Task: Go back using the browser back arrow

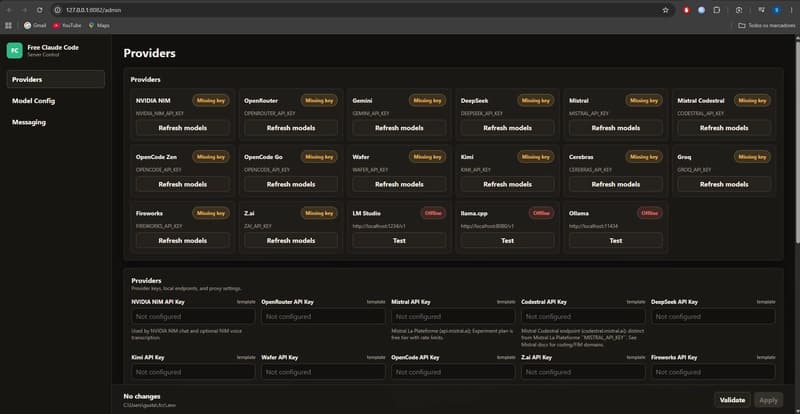Action: click(9, 10)
